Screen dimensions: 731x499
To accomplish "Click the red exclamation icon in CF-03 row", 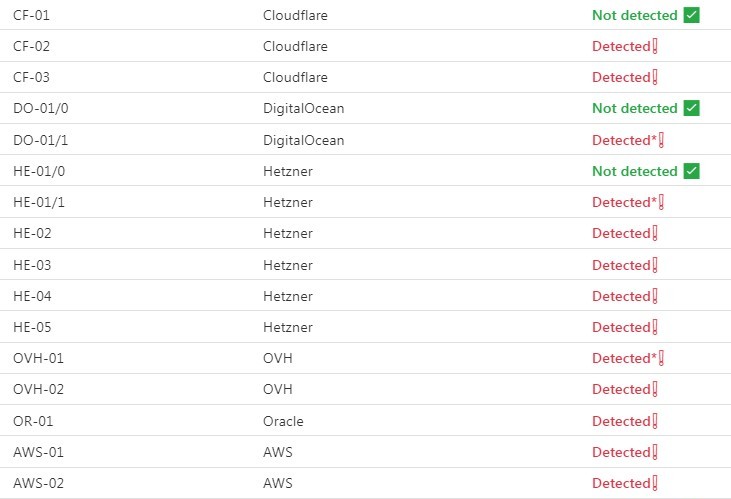I will (x=655, y=77).
